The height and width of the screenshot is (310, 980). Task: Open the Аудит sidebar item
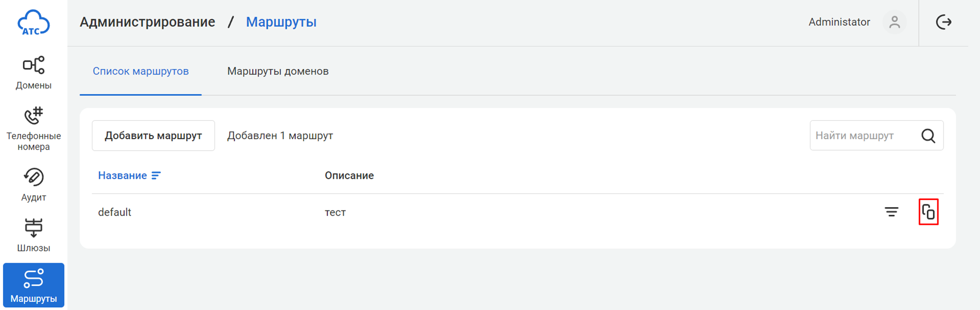(x=33, y=184)
